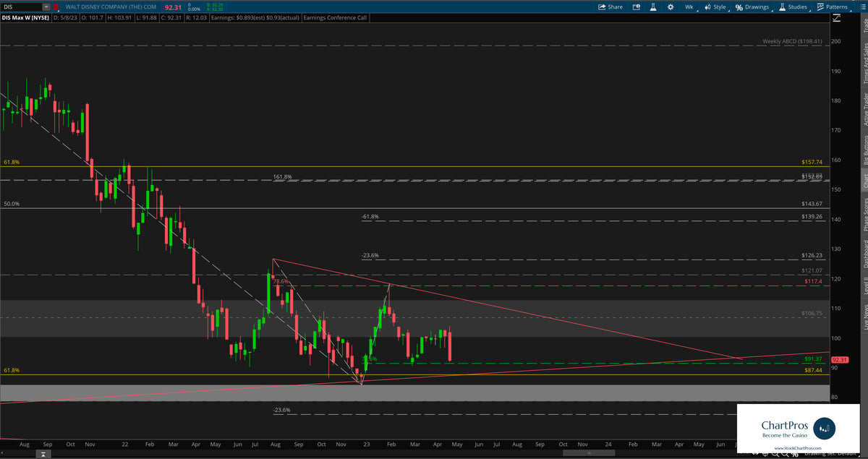
Task: Open the chart settings gear icon
Action: pos(671,7)
